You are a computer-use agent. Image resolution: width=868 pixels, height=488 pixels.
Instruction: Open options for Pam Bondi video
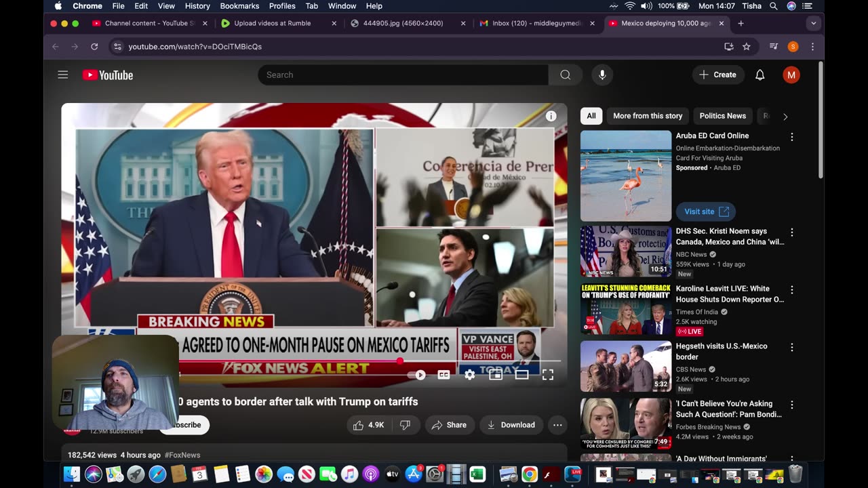point(791,405)
